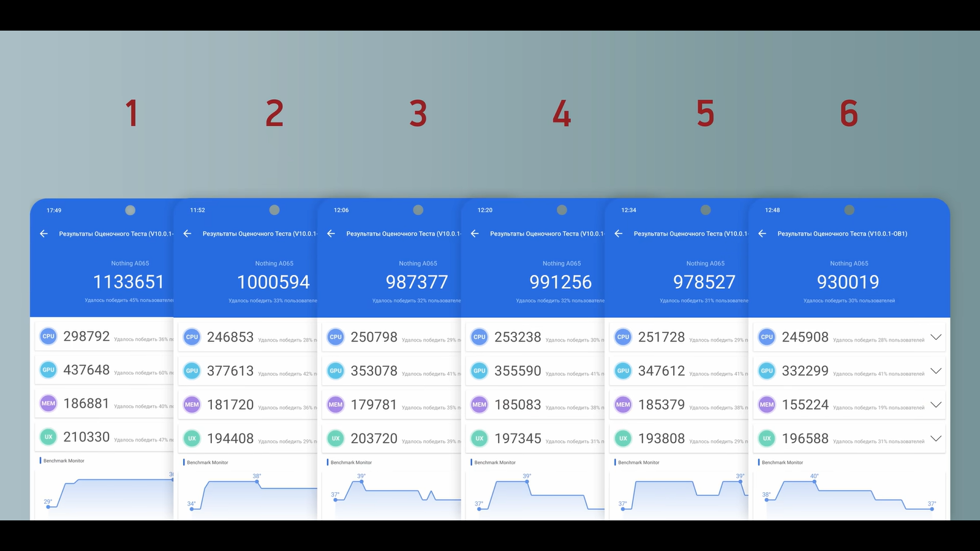This screenshot has width=980, height=551.
Task: Select the CPU score value 251728
Action: pos(661,337)
